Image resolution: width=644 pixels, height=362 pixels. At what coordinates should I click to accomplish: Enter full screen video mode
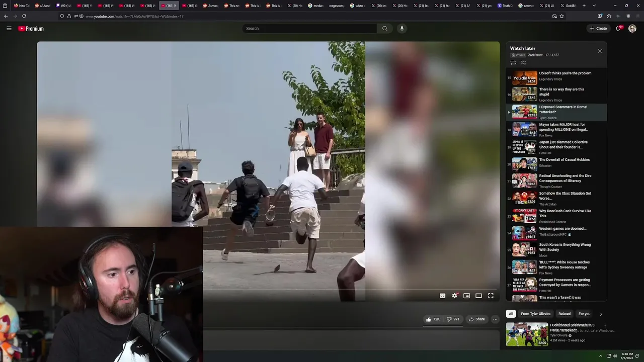491,296
